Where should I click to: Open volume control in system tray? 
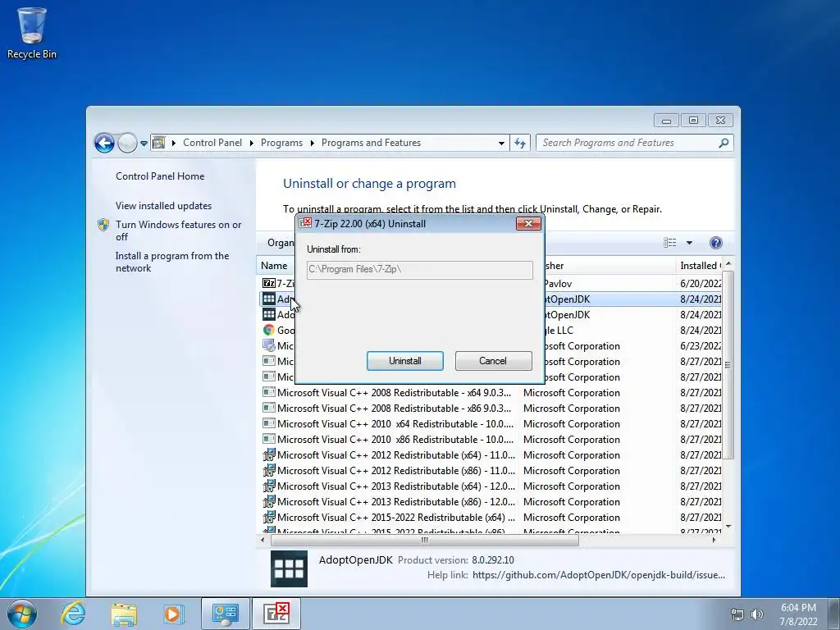756,614
